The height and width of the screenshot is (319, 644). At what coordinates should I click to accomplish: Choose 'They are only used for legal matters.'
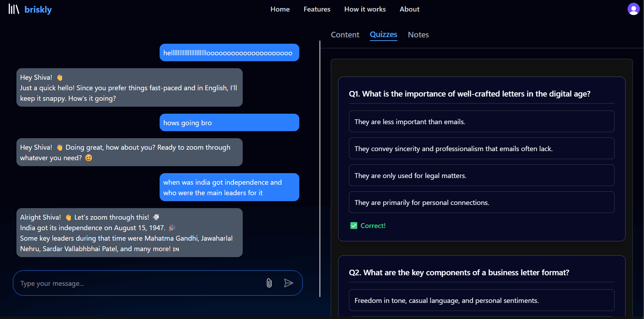[x=482, y=175]
